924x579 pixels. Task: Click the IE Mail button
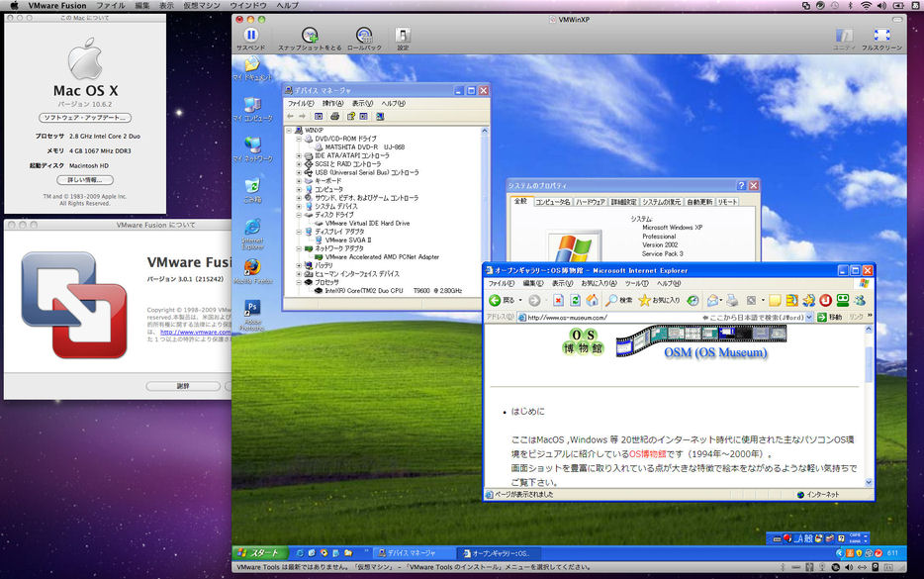click(712, 300)
